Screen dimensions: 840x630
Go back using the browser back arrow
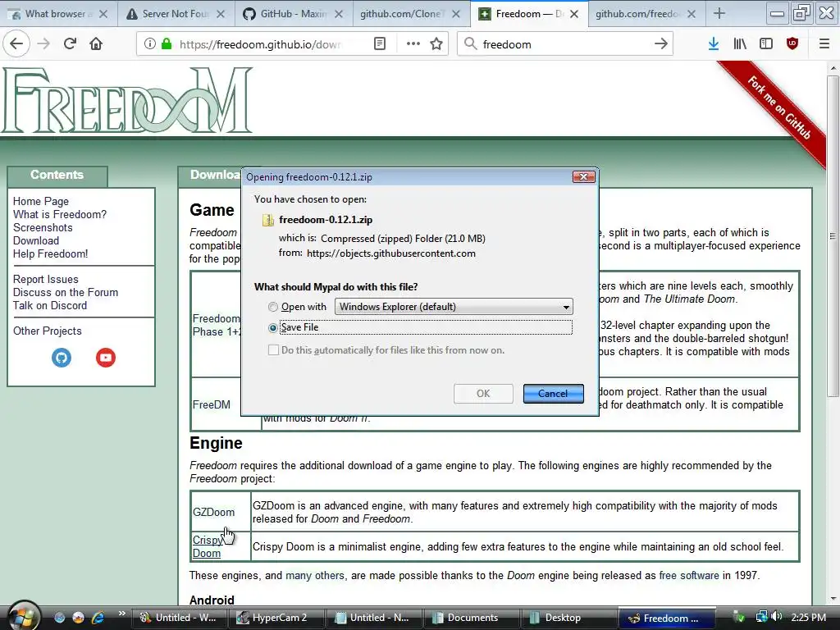click(16, 44)
